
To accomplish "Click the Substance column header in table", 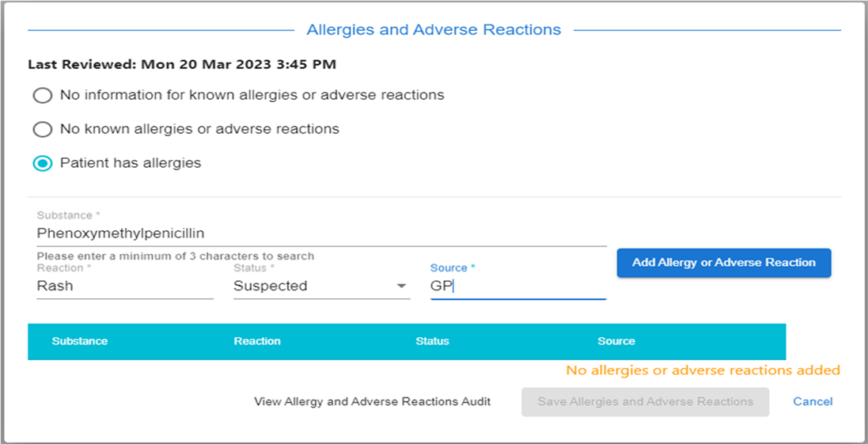I will click(x=80, y=341).
